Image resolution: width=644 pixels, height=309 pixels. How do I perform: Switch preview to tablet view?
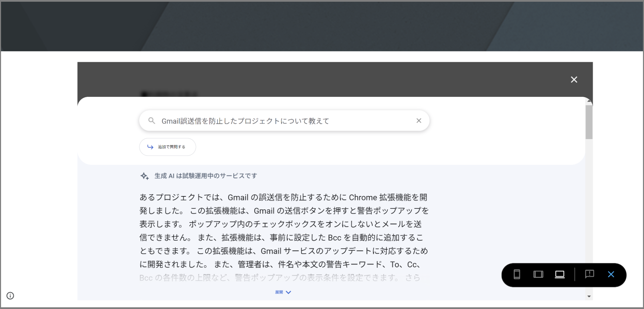[538, 274]
